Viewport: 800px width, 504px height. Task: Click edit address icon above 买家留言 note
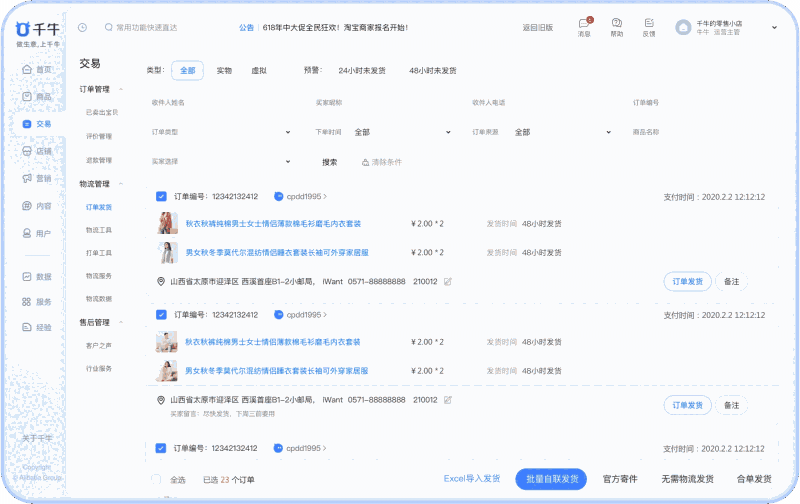coord(447,400)
